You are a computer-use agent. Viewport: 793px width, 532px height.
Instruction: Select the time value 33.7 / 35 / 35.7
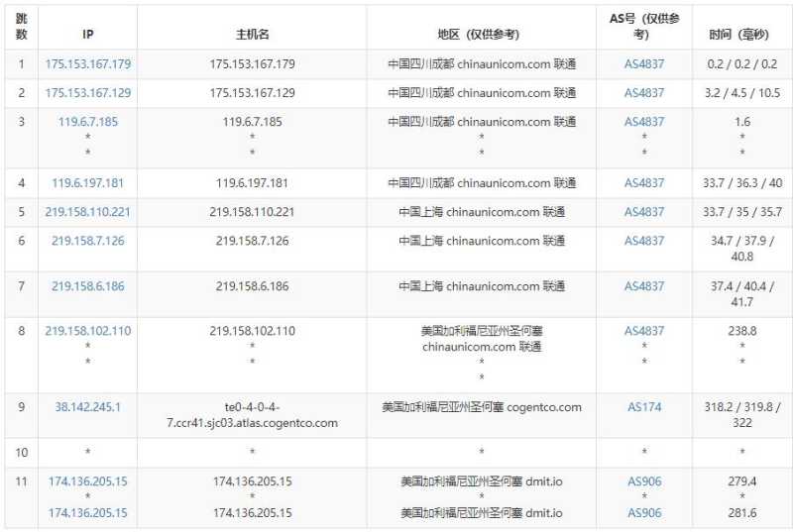pos(741,212)
